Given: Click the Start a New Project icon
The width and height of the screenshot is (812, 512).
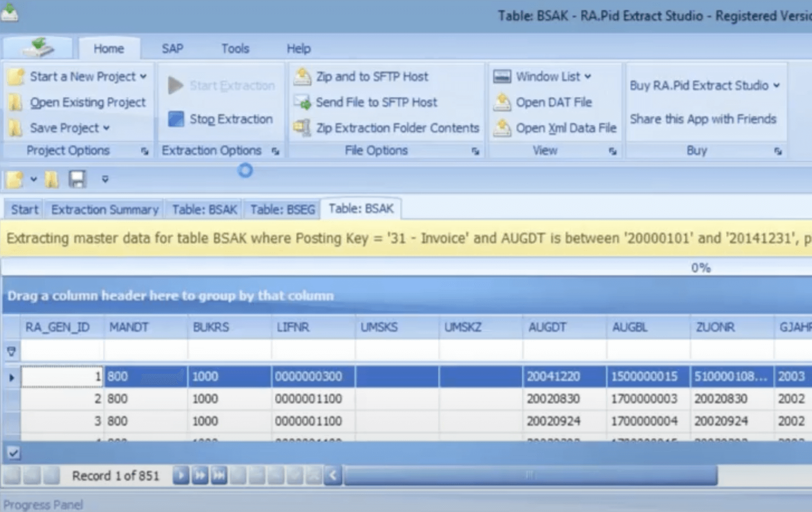Looking at the screenshot, I should 15,77.
